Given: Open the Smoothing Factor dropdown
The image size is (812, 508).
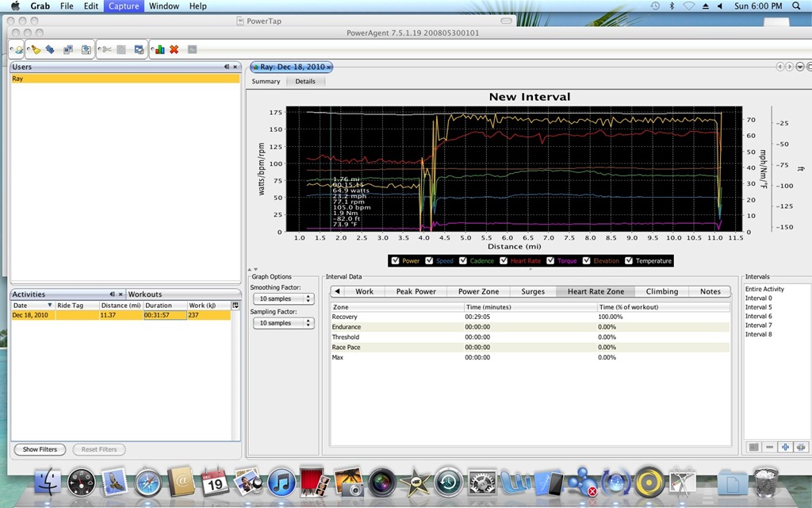Looking at the screenshot, I should pyautogui.click(x=283, y=298).
